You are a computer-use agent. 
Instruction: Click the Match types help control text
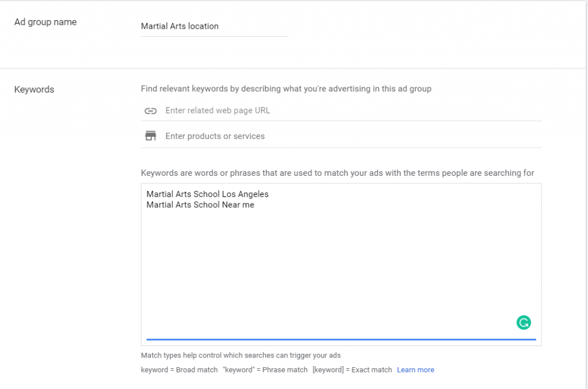[241, 355]
